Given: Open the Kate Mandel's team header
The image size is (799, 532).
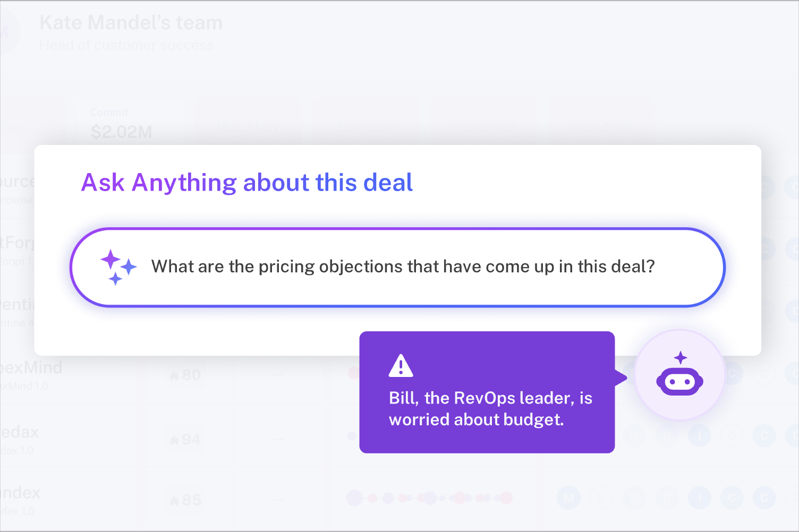Looking at the screenshot, I should tap(131, 23).
